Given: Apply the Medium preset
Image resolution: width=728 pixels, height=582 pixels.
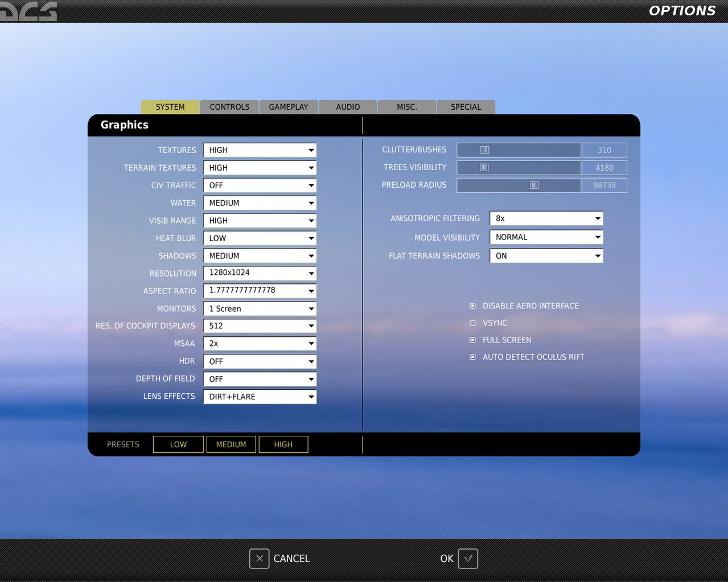Looking at the screenshot, I should [x=231, y=444].
